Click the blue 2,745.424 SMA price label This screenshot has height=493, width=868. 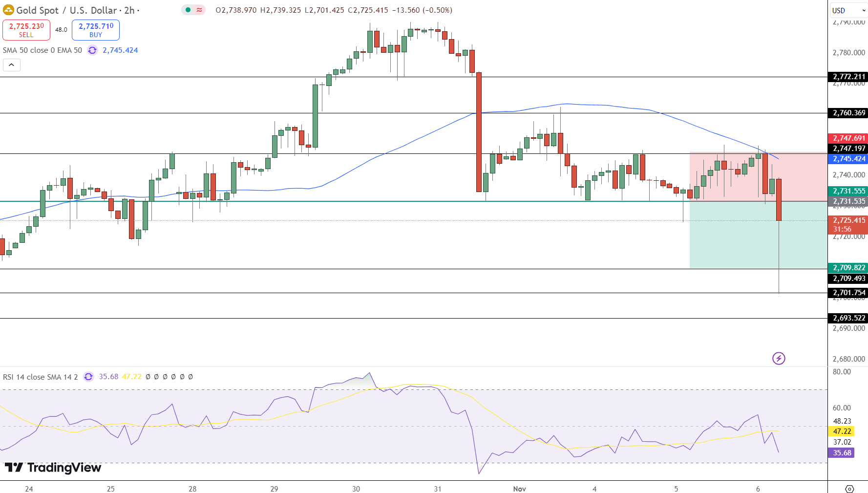pos(848,159)
